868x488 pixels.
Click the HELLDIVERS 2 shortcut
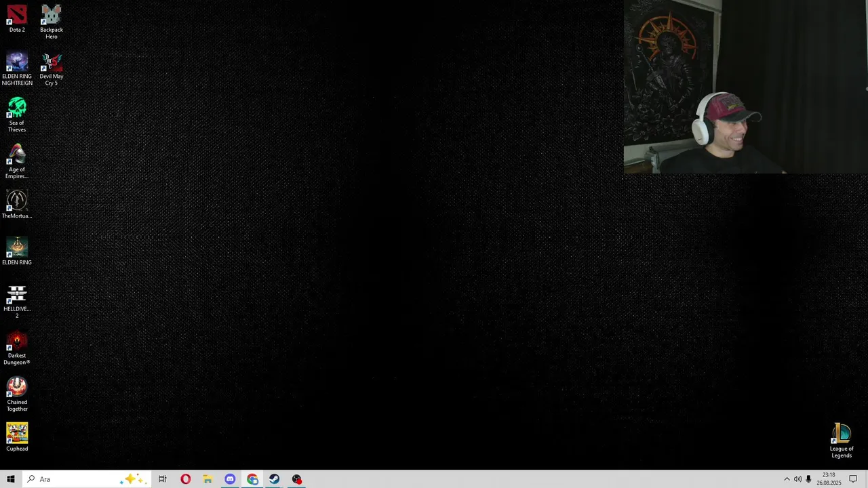coord(17,302)
